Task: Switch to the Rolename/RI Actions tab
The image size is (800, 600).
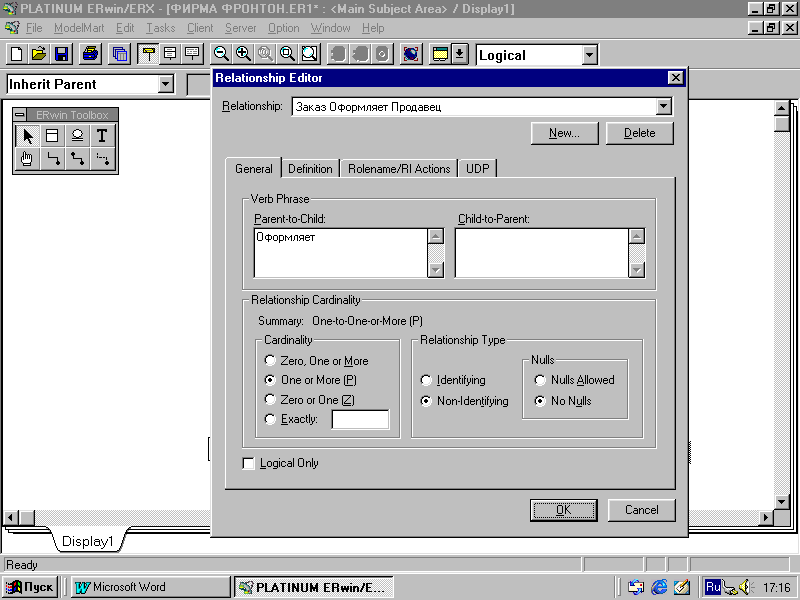Action: pos(399,169)
